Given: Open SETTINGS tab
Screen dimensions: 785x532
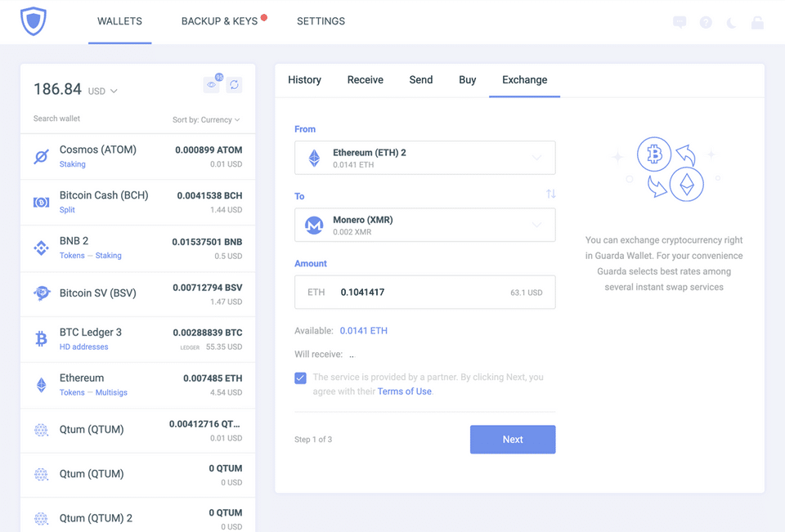Looking at the screenshot, I should 321,21.
